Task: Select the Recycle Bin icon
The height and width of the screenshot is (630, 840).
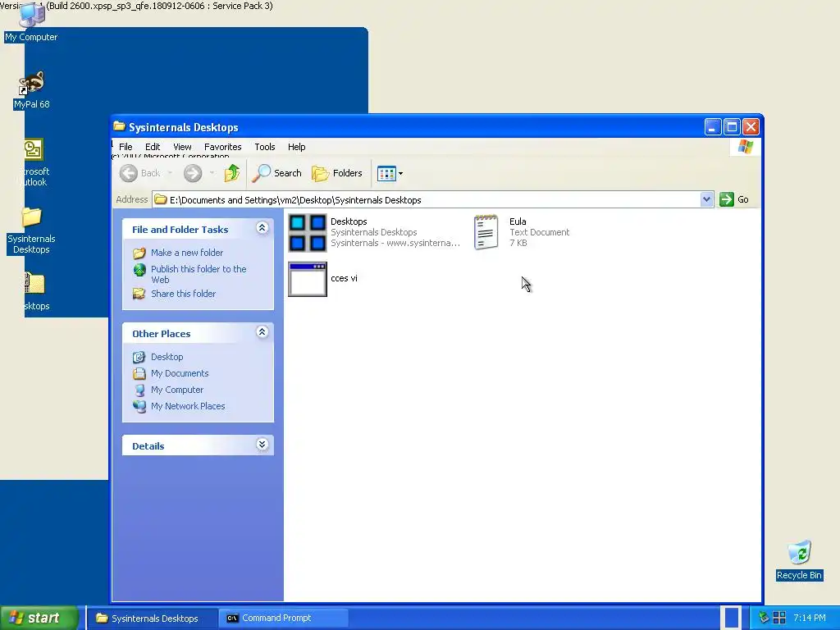Action: pos(799,560)
